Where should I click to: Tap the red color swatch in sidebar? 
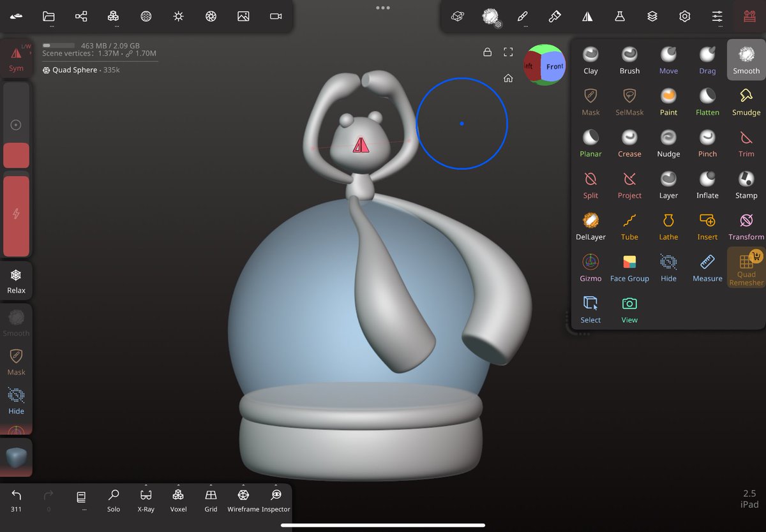coord(16,155)
